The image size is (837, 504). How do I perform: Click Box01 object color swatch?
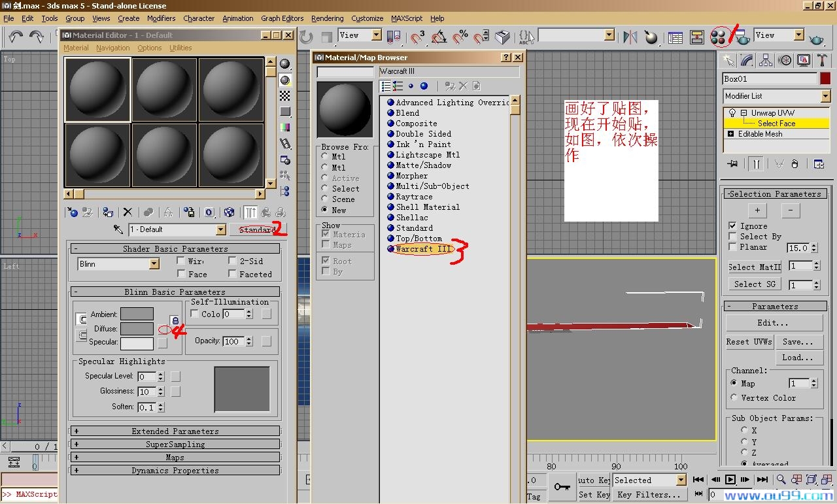(x=825, y=78)
